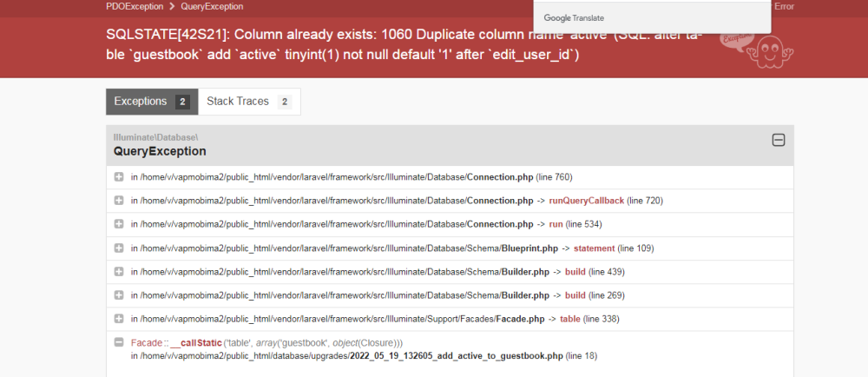Click the Exceptions count badge
Viewport: 868px width, 377px height.
pyautogui.click(x=182, y=102)
